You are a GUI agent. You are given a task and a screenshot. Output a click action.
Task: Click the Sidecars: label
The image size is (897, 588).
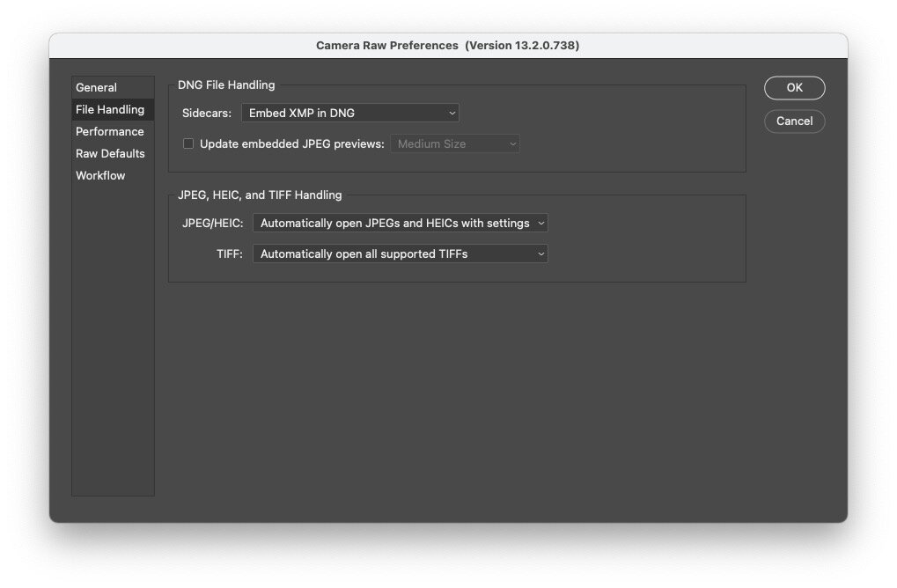coord(207,114)
